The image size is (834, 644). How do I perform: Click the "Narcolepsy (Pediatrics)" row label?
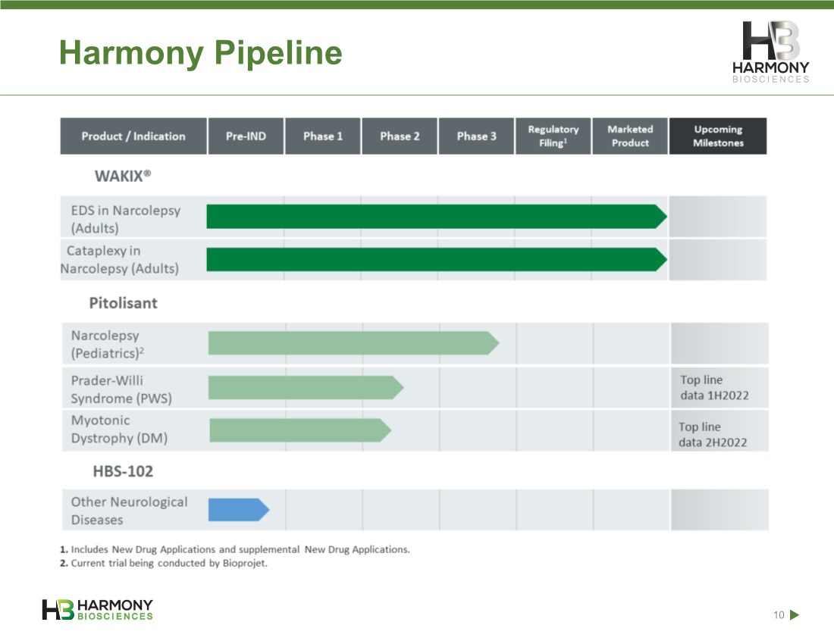click(x=108, y=344)
